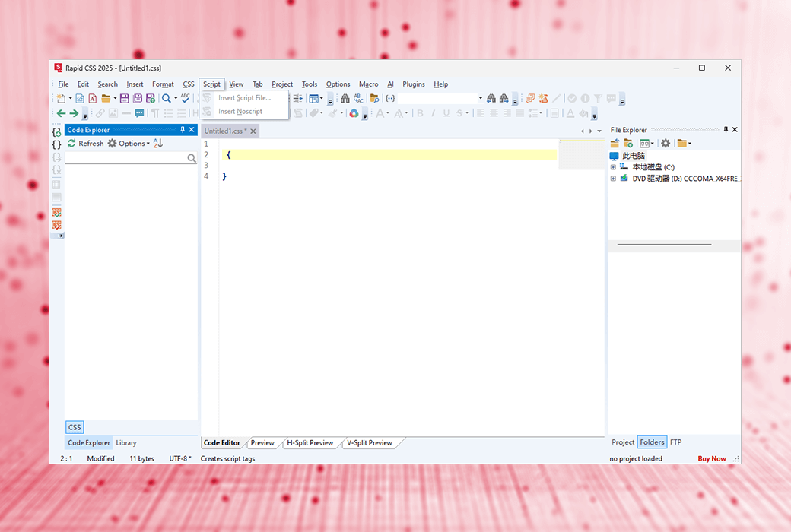The height and width of the screenshot is (532, 791).
Task: Close the Code Explorer panel
Action: tap(192, 130)
